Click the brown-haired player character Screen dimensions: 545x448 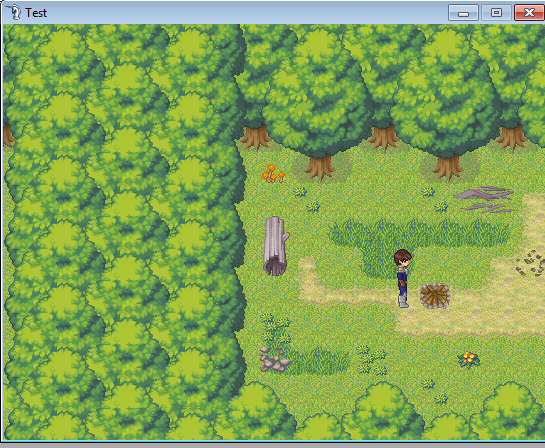click(x=403, y=278)
